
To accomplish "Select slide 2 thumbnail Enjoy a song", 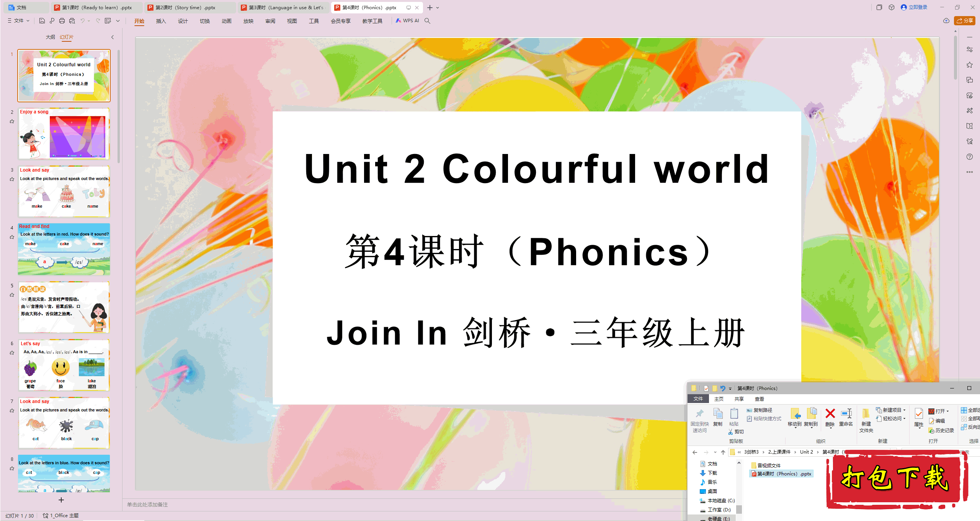I will tap(64, 134).
